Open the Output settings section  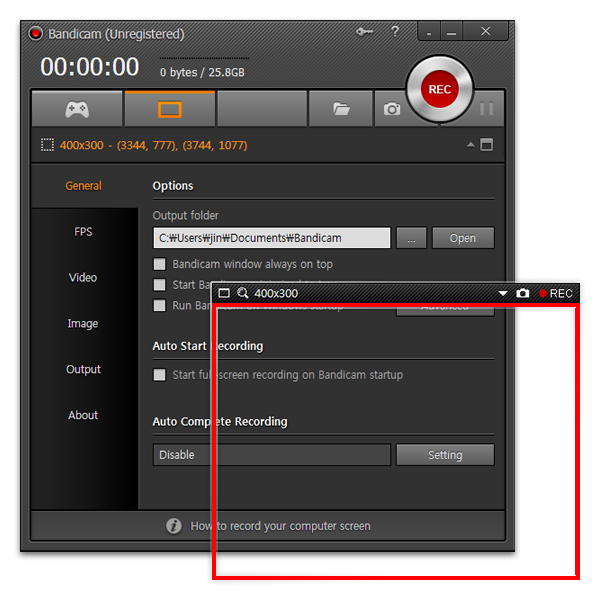tap(83, 369)
